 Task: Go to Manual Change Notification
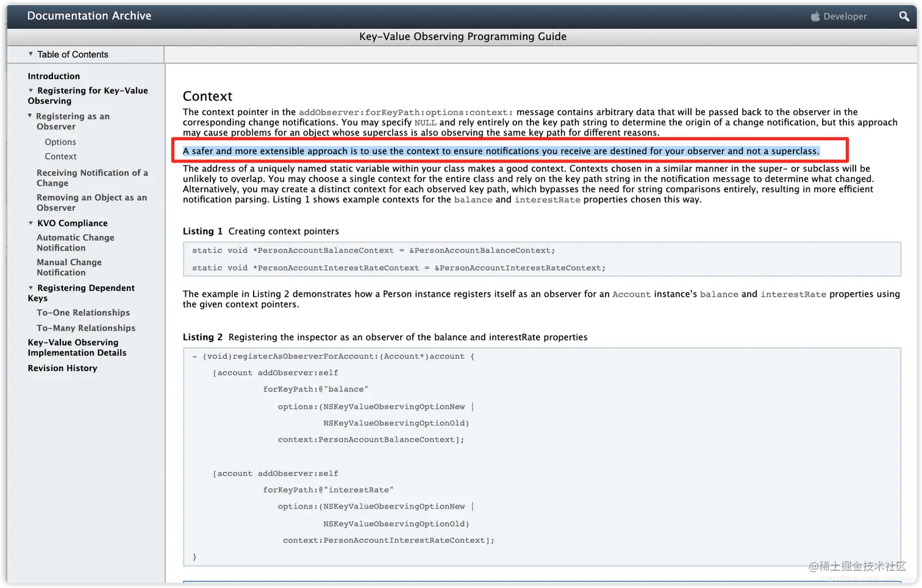point(69,267)
